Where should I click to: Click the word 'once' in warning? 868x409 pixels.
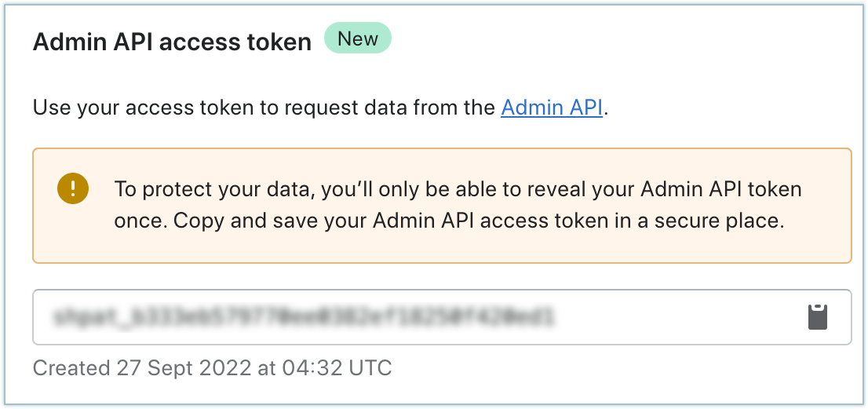point(139,221)
